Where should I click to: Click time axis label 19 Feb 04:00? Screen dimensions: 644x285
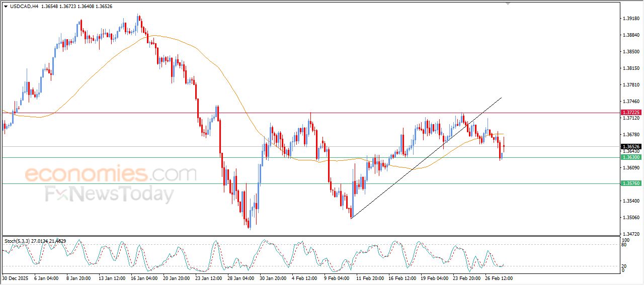434,278
